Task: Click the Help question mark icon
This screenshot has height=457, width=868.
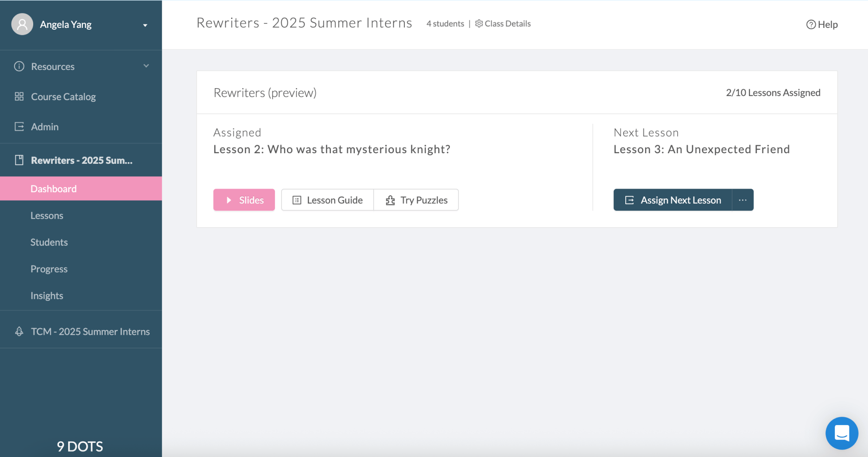Action: (x=811, y=25)
